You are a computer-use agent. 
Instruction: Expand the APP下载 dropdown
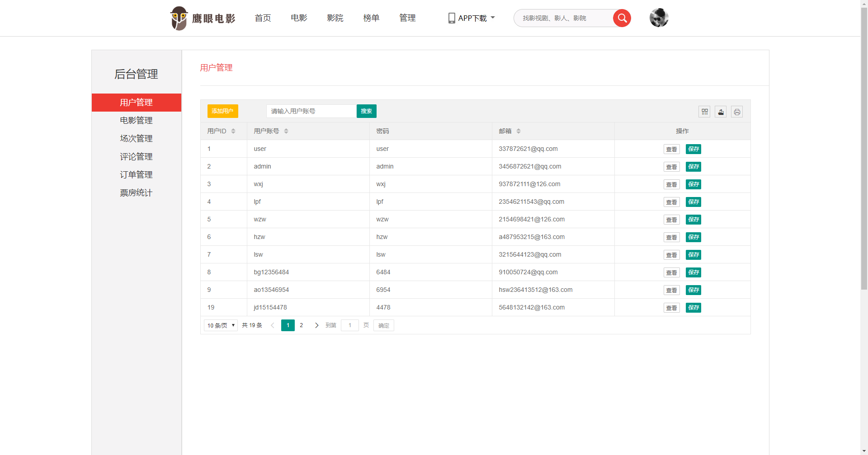(x=472, y=18)
